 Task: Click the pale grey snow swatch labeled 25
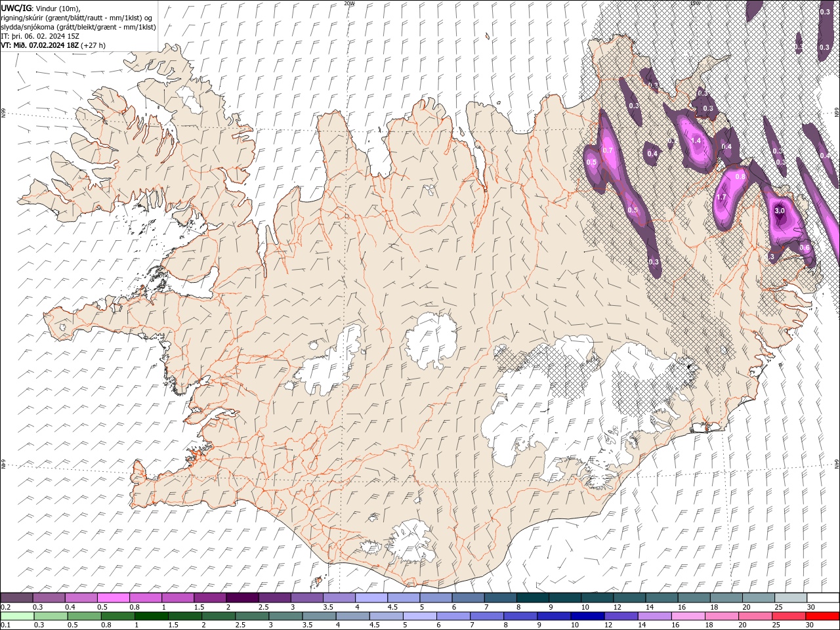[791, 598]
